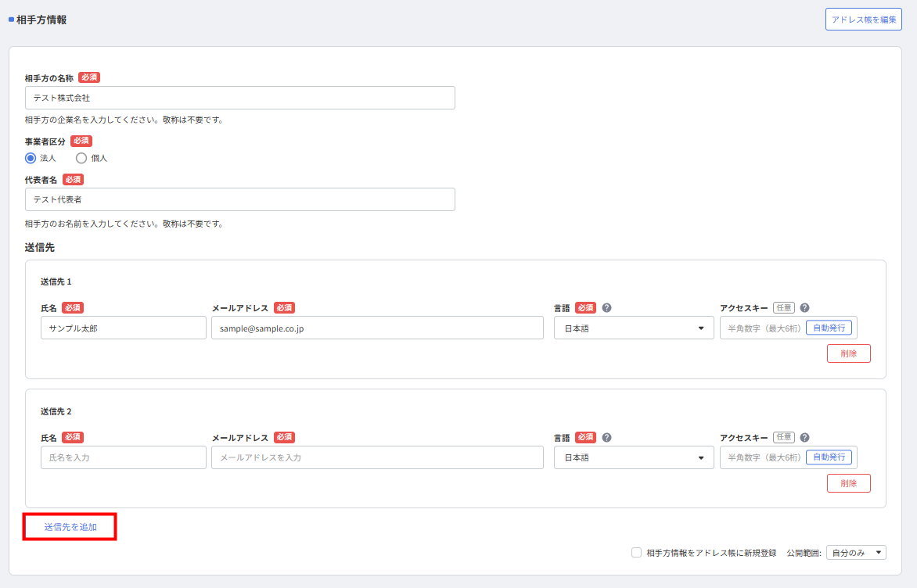This screenshot has width=917, height=588.
Task: Expand the 公開範囲 dropdown
Action: tap(855, 553)
